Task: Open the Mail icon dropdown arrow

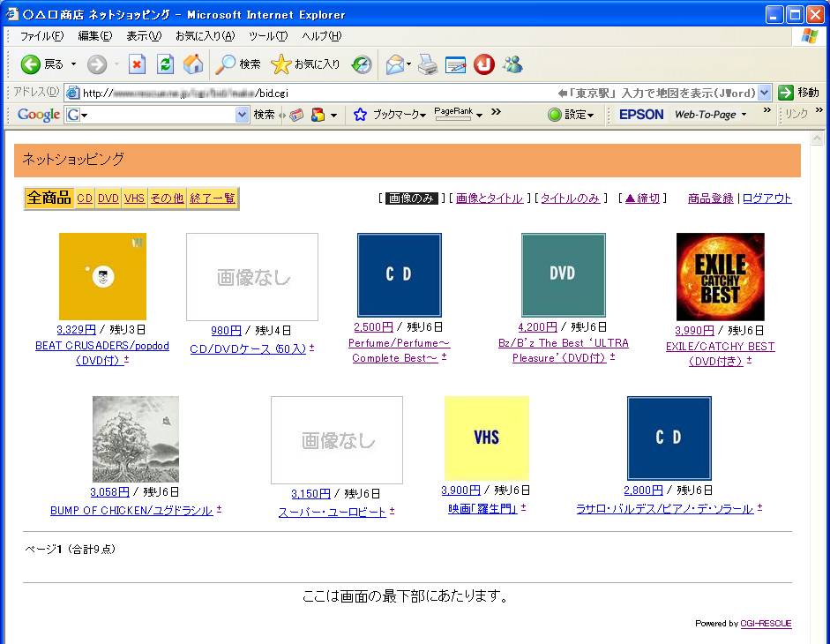Action: coord(408,64)
